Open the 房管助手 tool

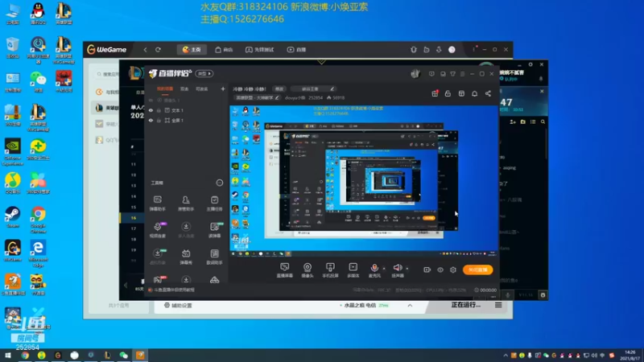pos(186,204)
